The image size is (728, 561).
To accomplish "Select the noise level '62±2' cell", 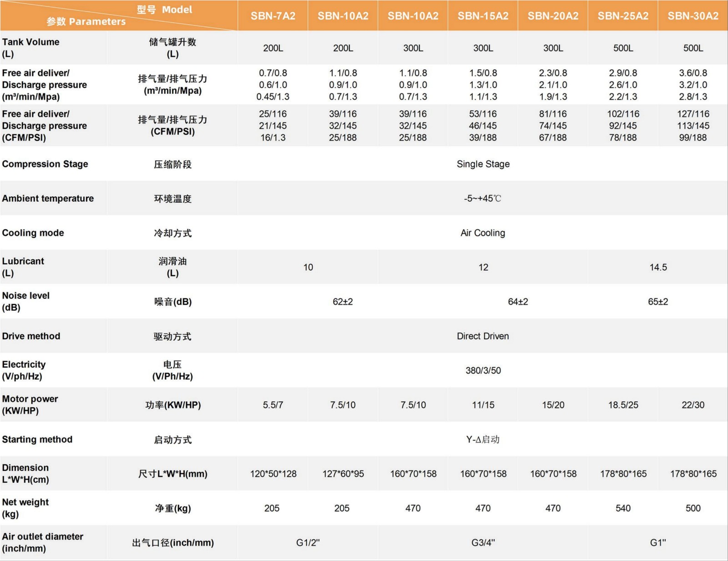I will (343, 302).
